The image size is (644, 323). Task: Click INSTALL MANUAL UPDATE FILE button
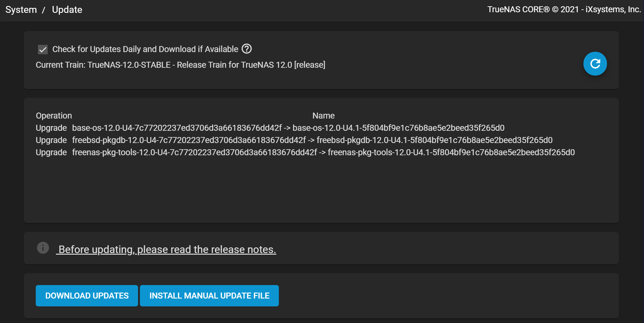[x=209, y=296]
